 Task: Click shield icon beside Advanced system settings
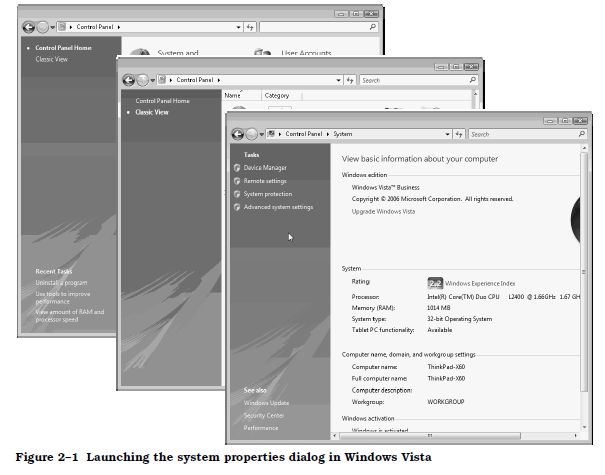[237, 207]
